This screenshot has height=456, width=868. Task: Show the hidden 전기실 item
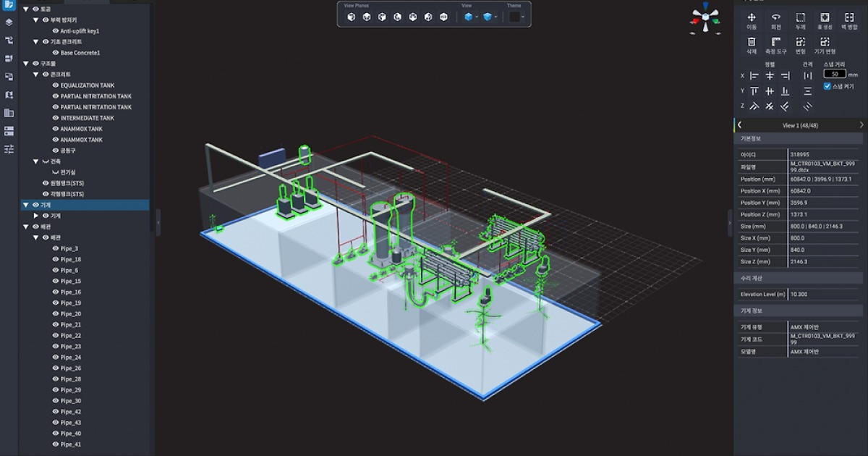click(55, 172)
